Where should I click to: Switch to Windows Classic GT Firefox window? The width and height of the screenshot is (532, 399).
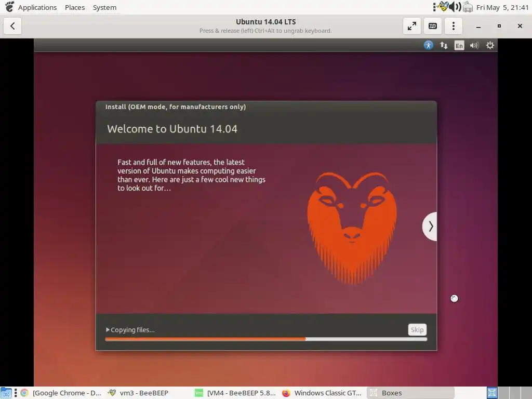tap(322, 393)
